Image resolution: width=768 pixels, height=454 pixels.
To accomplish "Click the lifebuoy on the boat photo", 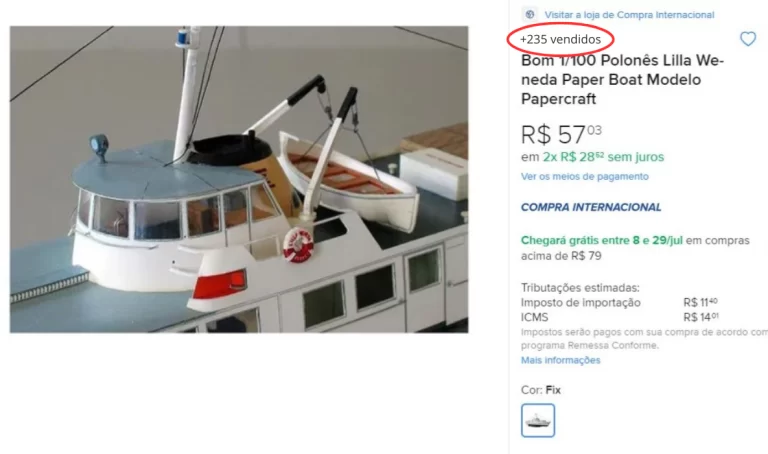I will 298,244.
